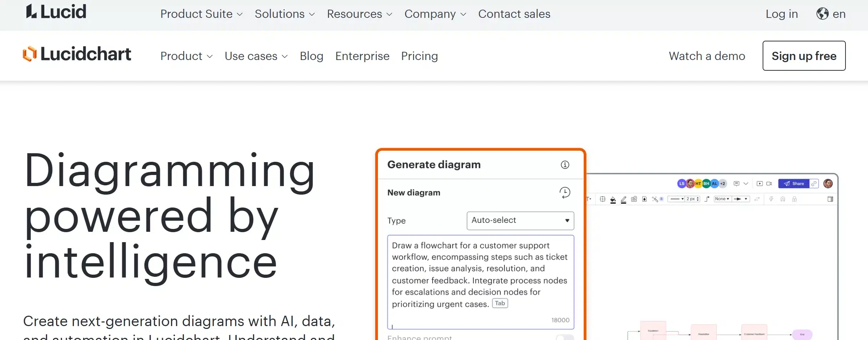Viewport: 868px width, 340px height.
Task: Expand the Product Suite menu
Action: tap(201, 14)
